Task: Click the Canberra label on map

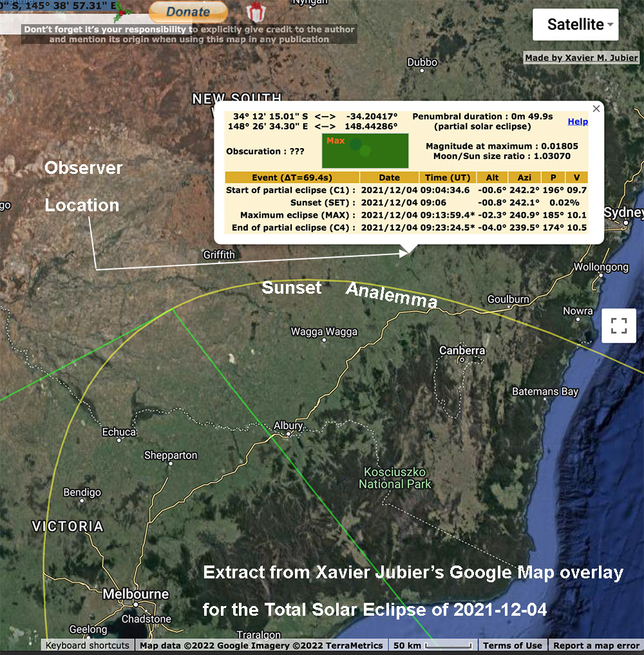Action: click(462, 351)
